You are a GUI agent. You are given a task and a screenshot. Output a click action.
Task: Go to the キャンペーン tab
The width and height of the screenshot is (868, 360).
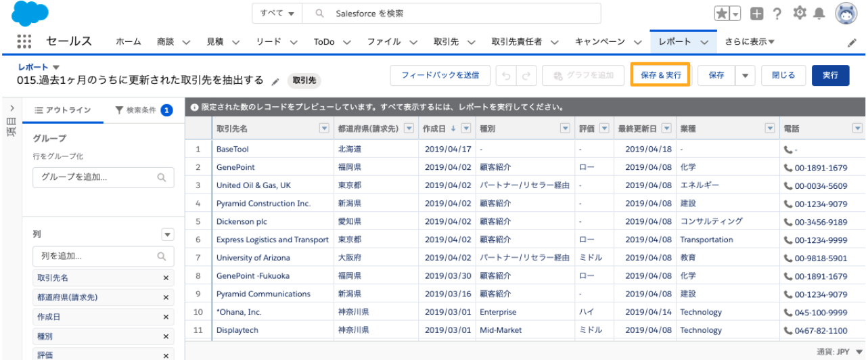[600, 42]
